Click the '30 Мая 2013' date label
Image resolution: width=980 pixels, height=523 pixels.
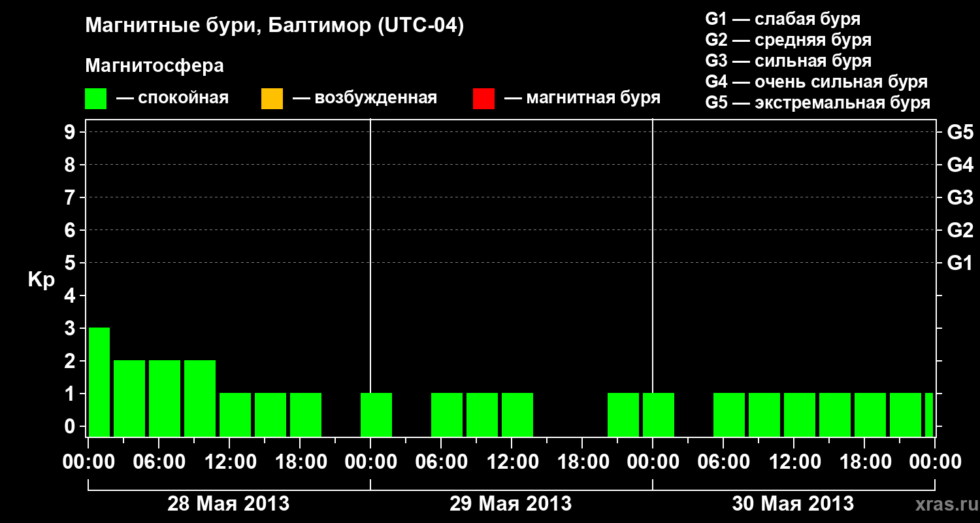[793, 503]
